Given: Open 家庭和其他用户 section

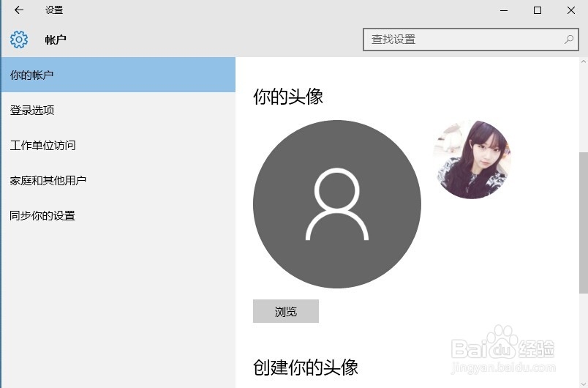Looking at the screenshot, I should [x=118, y=181].
